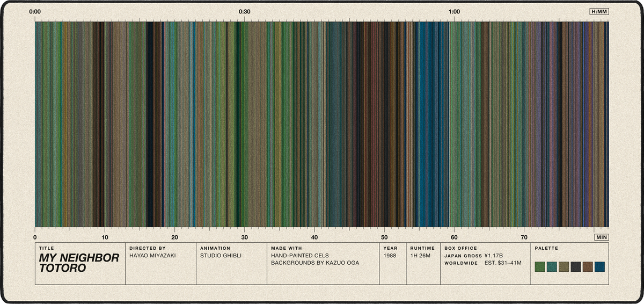
Task: Pick the dark blue palette swatch
Action: pos(599,267)
